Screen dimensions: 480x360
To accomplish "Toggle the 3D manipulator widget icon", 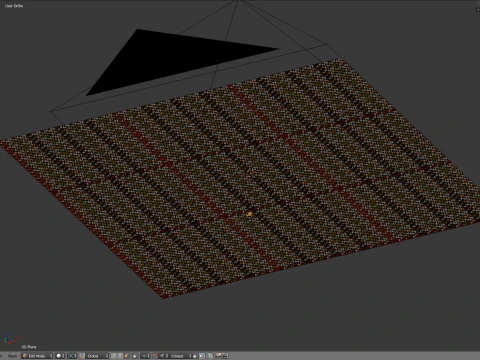I will 82,356.
